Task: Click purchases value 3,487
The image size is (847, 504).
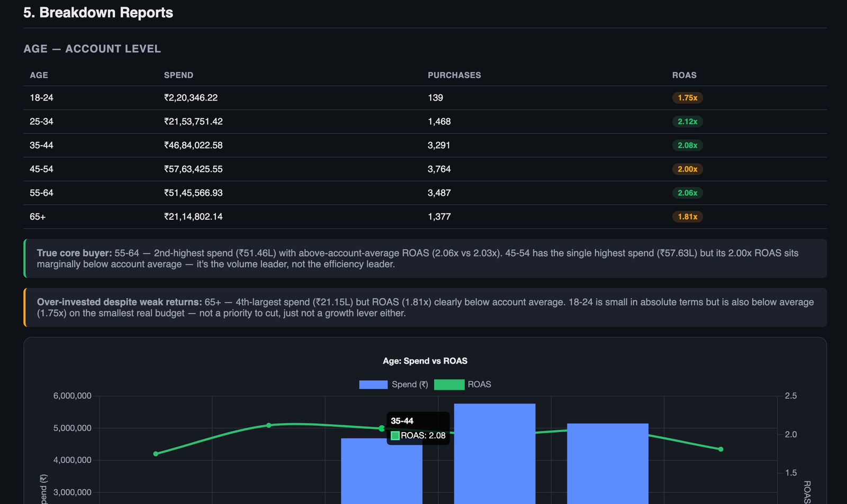Action: coord(439,193)
